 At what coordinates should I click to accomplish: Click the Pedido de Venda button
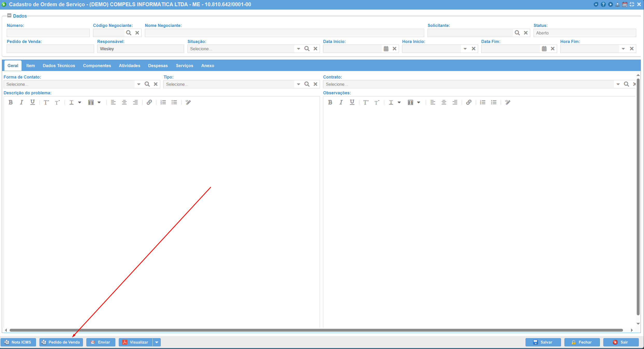(61, 342)
